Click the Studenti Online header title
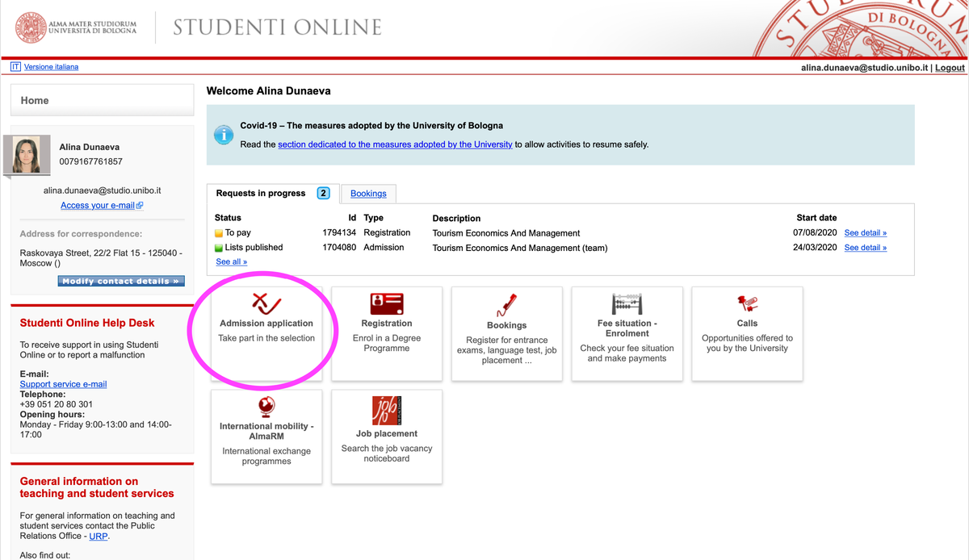This screenshot has width=969, height=560. (277, 28)
